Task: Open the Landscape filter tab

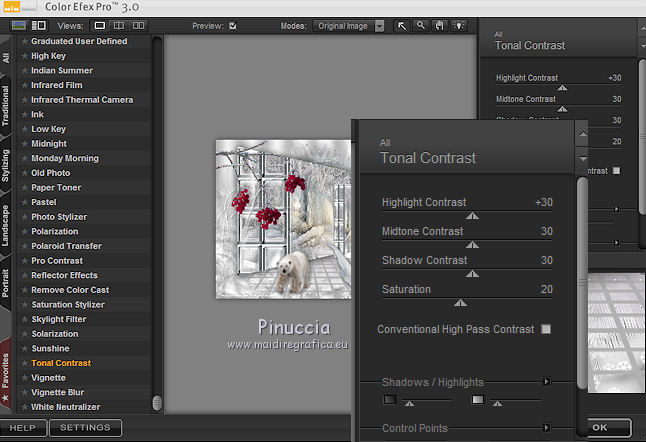Action: pyautogui.click(x=7, y=226)
